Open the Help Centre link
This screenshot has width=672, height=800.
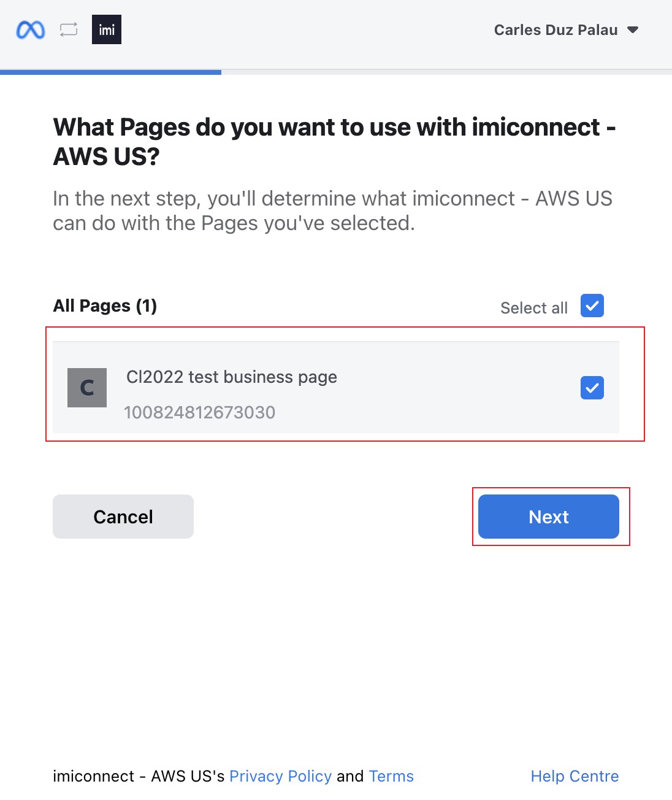575,776
